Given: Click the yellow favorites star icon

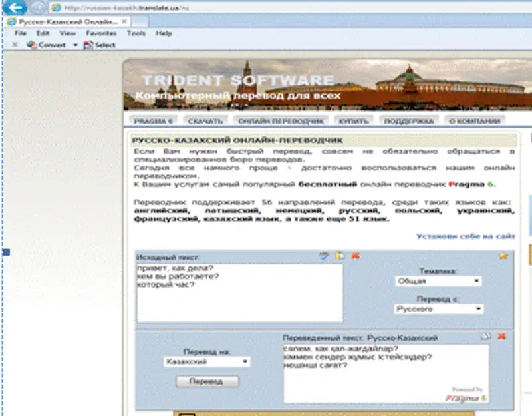Looking at the screenshot, I should coord(503,256).
